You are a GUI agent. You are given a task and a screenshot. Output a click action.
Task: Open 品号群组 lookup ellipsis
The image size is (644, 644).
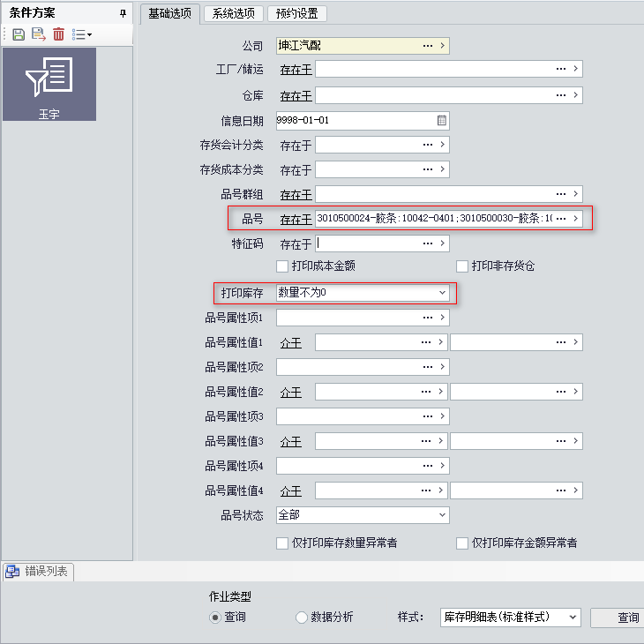[x=560, y=194]
